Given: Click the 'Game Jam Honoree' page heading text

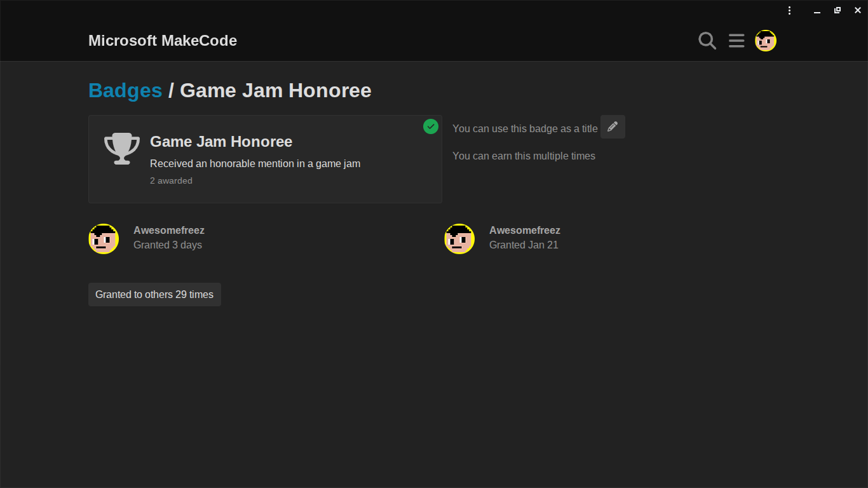Looking at the screenshot, I should (276, 90).
